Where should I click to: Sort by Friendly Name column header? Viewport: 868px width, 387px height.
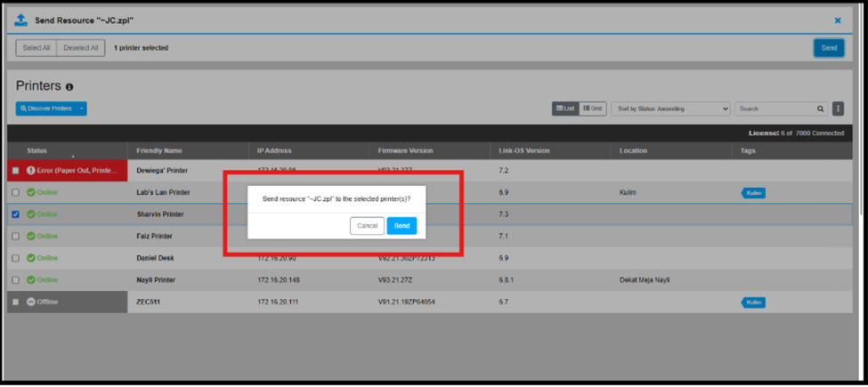[159, 151]
